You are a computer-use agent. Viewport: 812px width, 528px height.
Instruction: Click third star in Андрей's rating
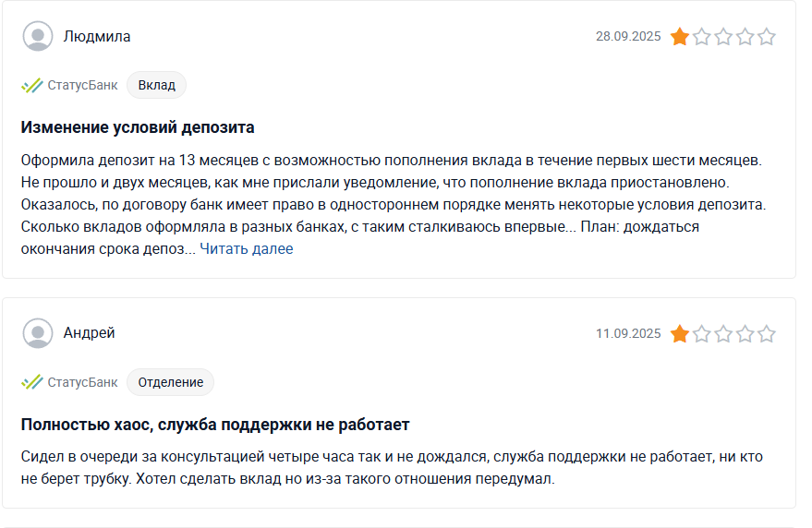(723, 334)
